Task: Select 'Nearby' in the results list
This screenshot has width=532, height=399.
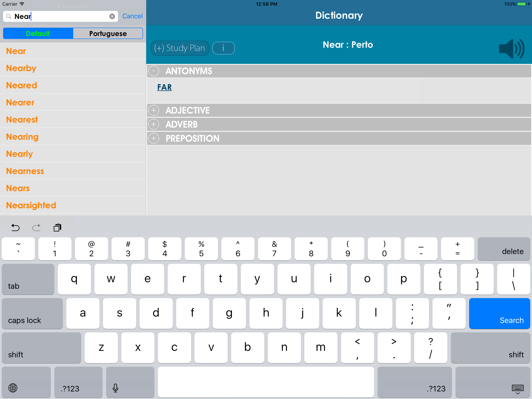Action: (73, 68)
